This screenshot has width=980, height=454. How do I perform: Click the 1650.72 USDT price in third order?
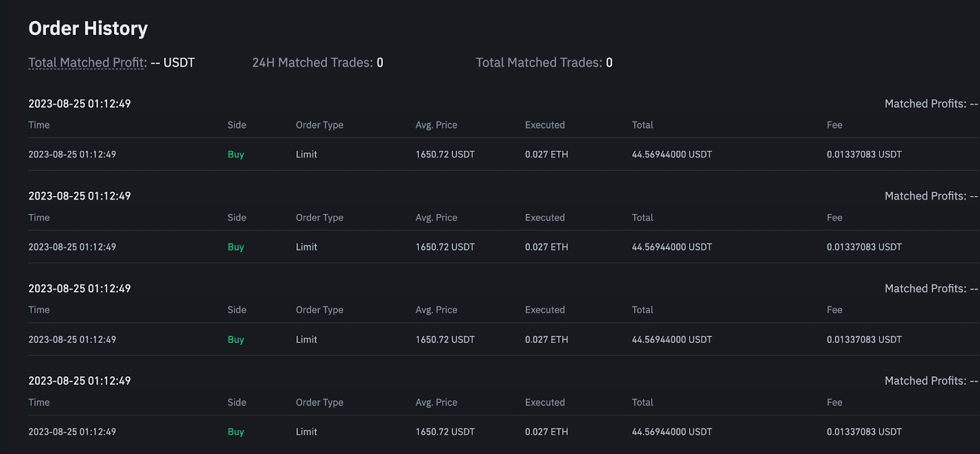click(445, 339)
